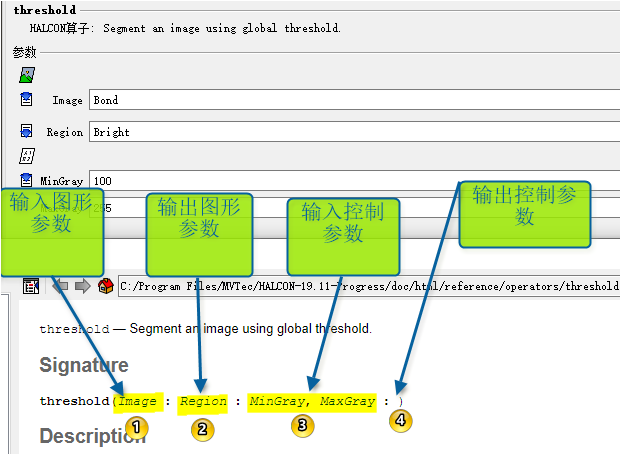Focus the Image field containing Bond
The image size is (621, 455).
(354, 100)
